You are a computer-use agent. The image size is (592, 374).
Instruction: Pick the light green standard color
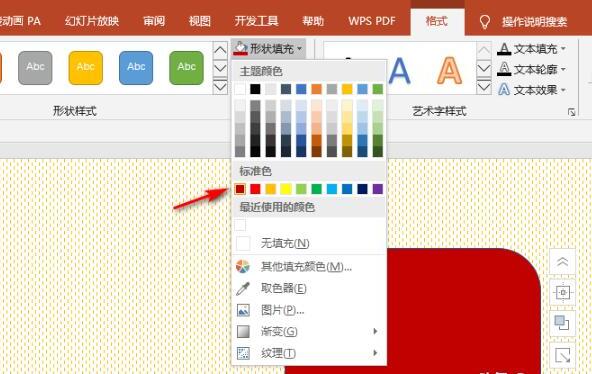pyautogui.click(x=301, y=189)
